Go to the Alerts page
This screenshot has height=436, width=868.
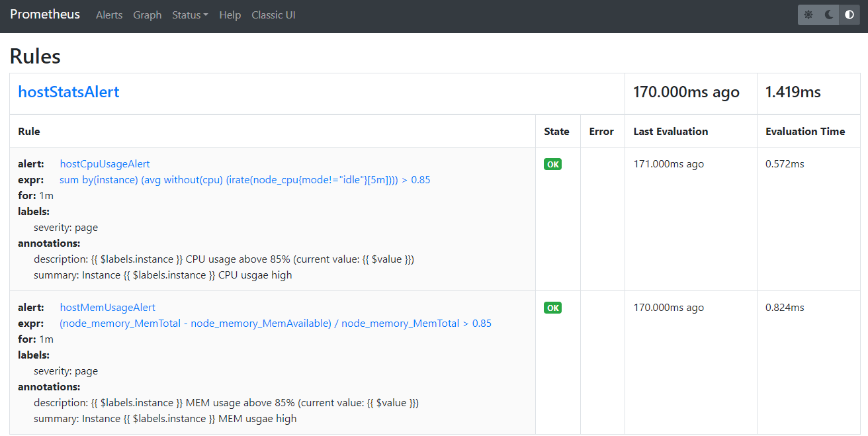(109, 15)
